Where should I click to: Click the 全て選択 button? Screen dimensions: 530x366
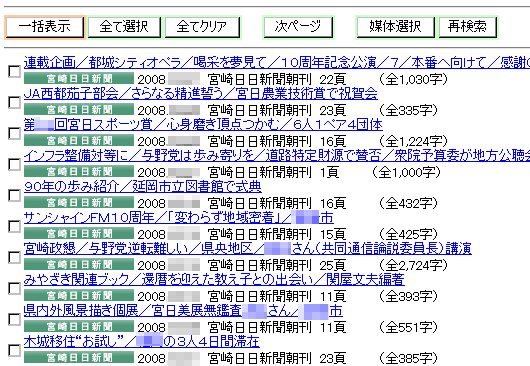click(124, 27)
